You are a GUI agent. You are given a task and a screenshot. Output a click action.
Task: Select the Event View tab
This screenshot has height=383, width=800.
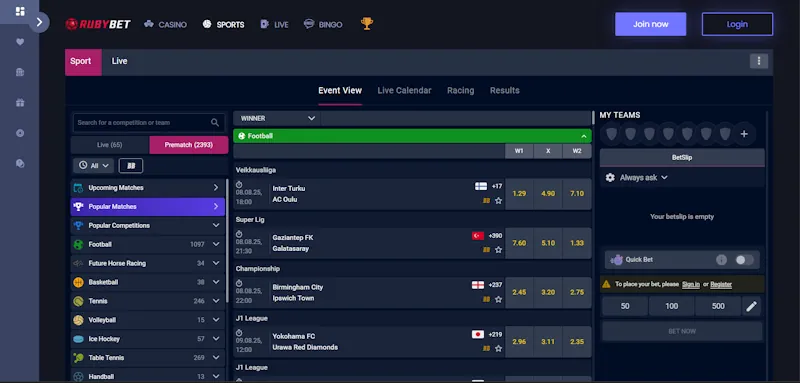pos(340,91)
